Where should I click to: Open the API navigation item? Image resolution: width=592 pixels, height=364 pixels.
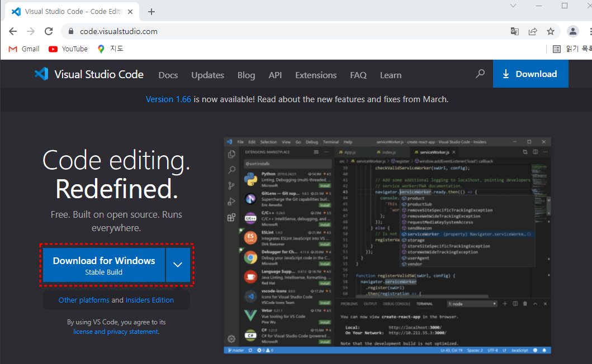coord(275,75)
